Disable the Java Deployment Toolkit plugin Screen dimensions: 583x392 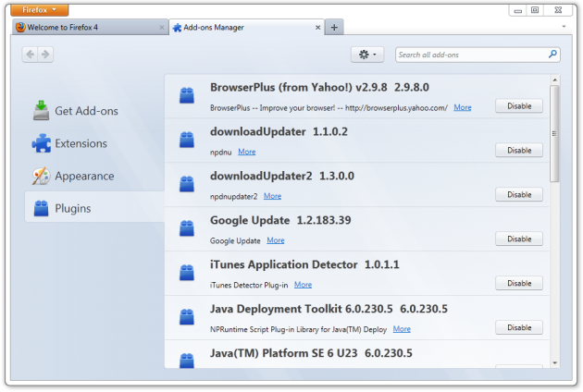pyautogui.click(x=519, y=327)
